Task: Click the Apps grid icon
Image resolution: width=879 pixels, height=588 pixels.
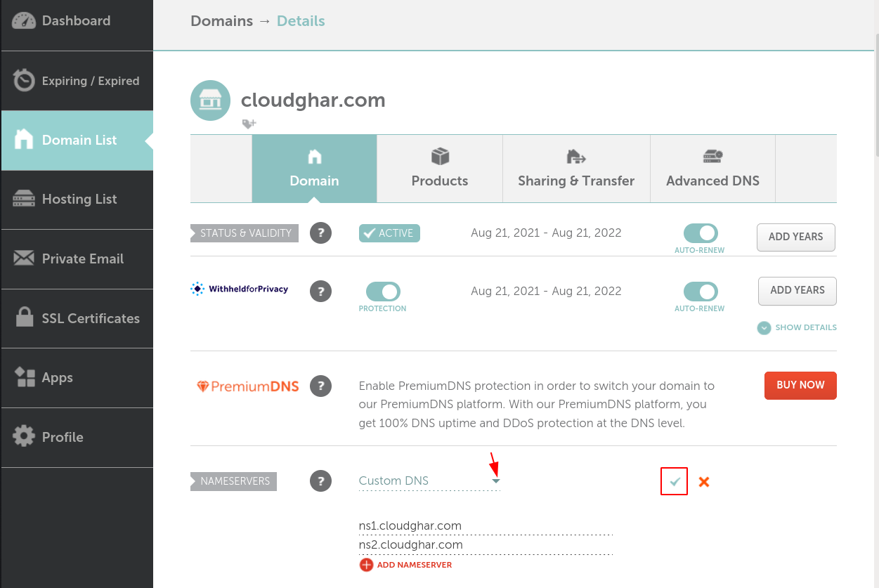Action: pyautogui.click(x=25, y=377)
